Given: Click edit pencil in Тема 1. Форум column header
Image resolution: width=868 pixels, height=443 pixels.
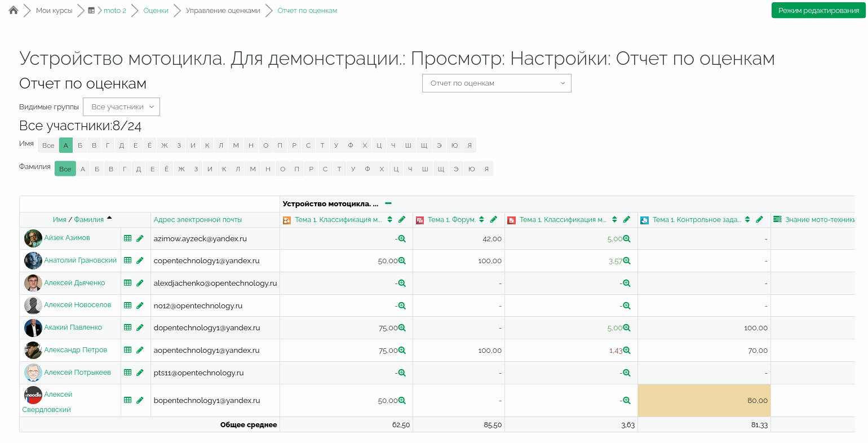Looking at the screenshot, I should [494, 219].
